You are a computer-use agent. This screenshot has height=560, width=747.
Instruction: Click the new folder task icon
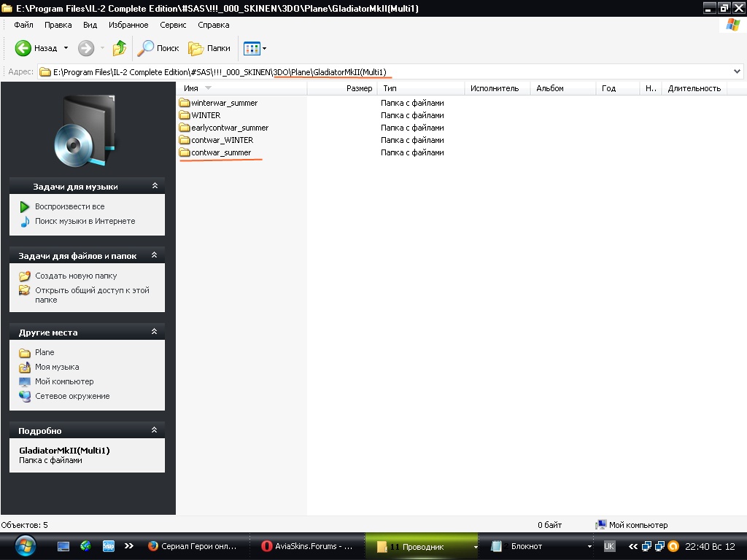(25, 276)
